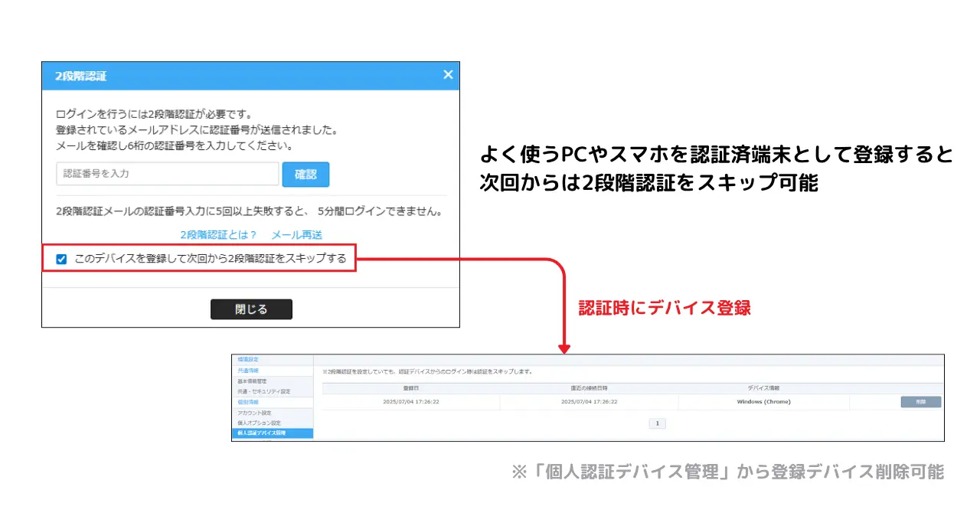Click the 直近の接続日時 column header
This screenshot has height=513, width=980.
click(589, 388)
